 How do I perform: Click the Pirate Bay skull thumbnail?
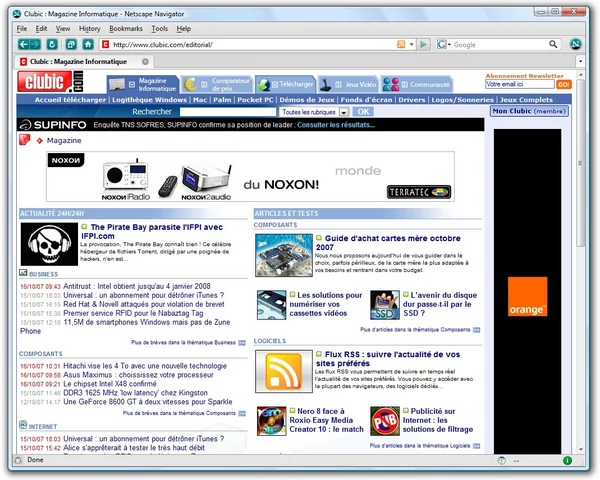pyautogui.click(x=49, y=244)
